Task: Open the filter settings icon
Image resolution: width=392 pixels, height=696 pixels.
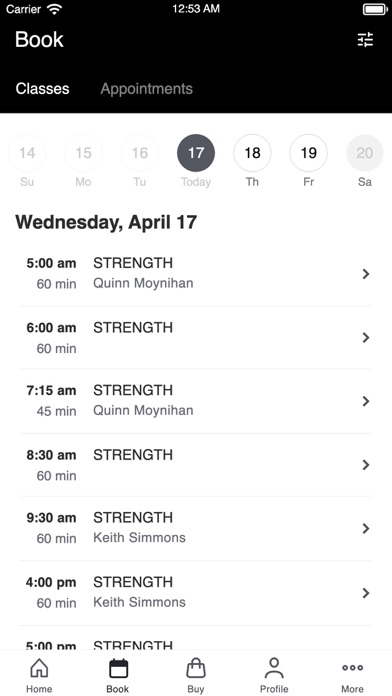Action: (365, 40)
